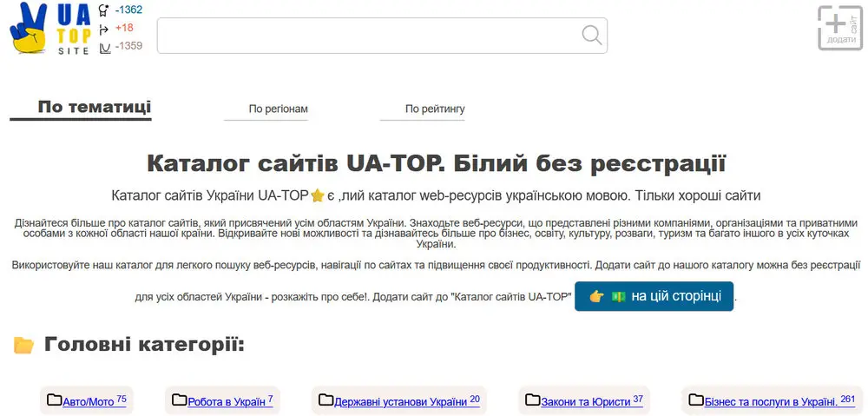Click the -1362 counter value
The height and width of the screenshot is (416, 868).
pos(128,10)
